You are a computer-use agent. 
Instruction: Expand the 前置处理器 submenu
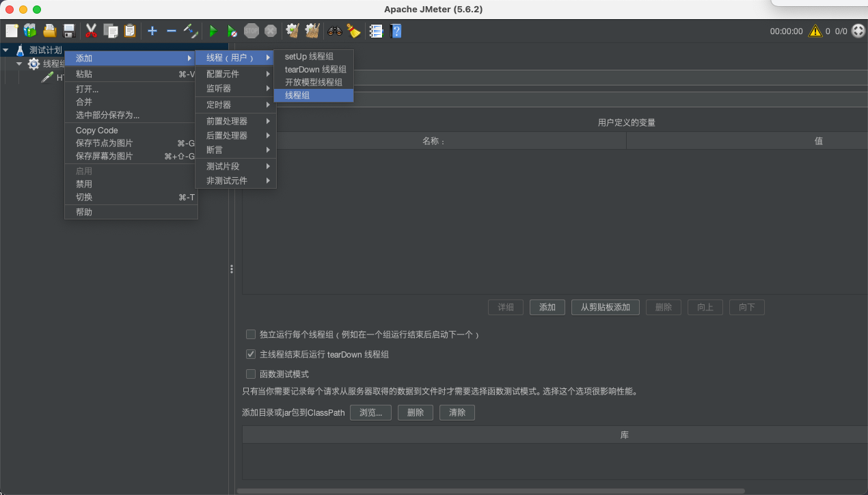click(235, 121)
